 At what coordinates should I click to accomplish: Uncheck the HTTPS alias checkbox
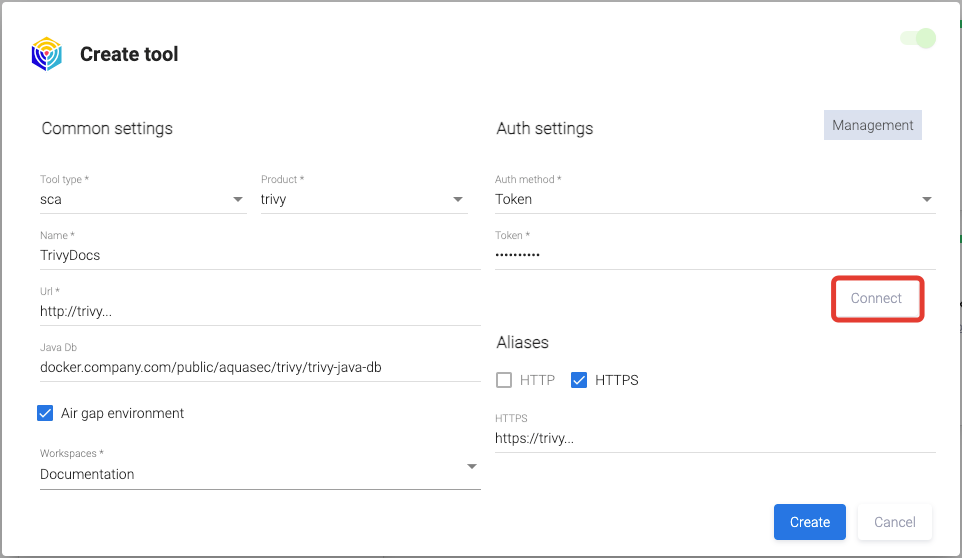(x=579, y=380)
